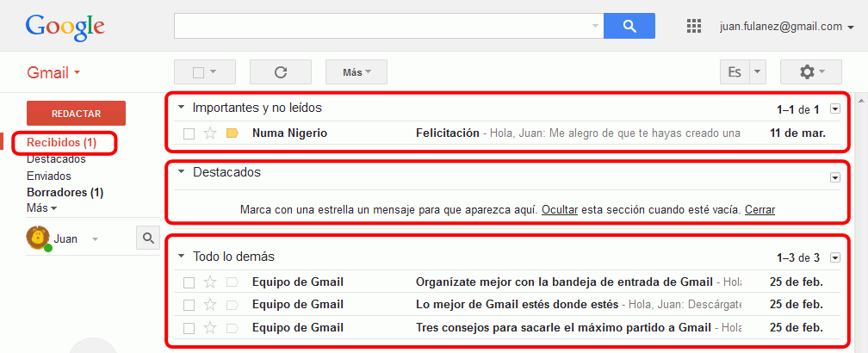Star the 'Organízate mejor' message
The height and width of the screenshot is (353, 868).
210,282
